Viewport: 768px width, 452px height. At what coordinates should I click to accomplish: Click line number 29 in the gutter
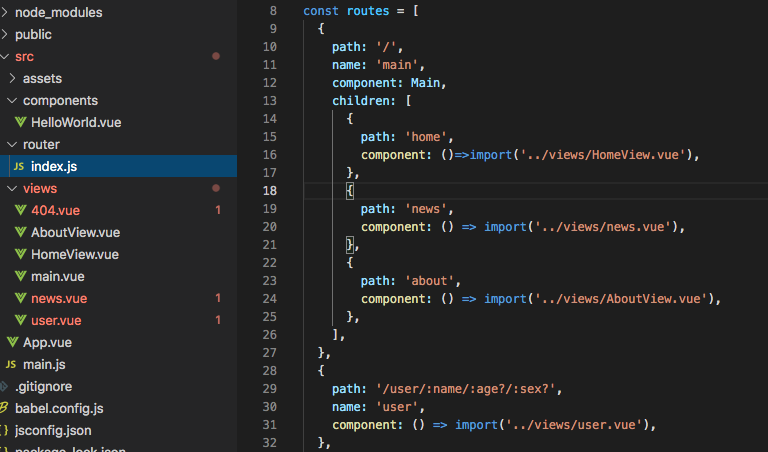[x=270, y=389]
